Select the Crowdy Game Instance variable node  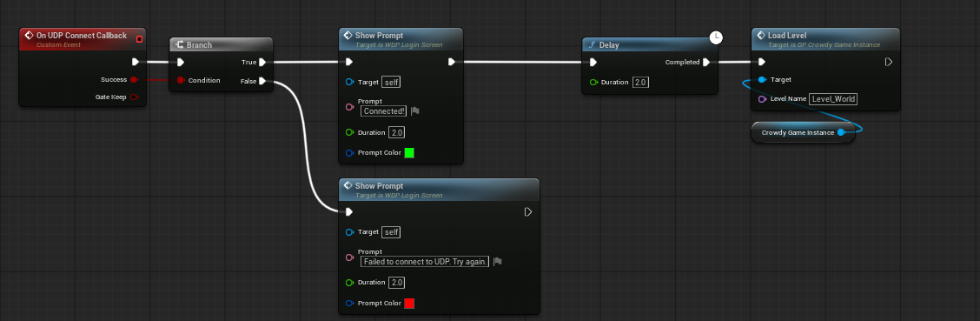[x=803, y=132]
